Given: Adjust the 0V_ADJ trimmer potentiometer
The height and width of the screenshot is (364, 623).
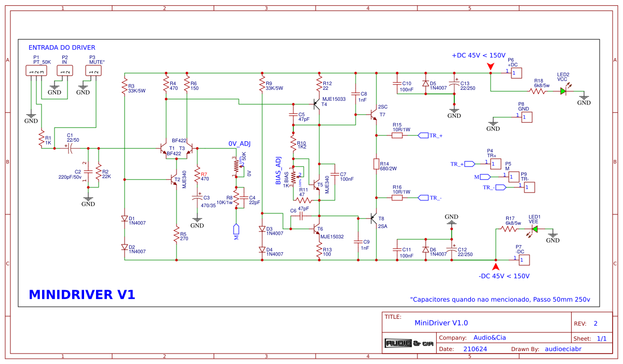Looking at the screenshot, I should 236,166.
